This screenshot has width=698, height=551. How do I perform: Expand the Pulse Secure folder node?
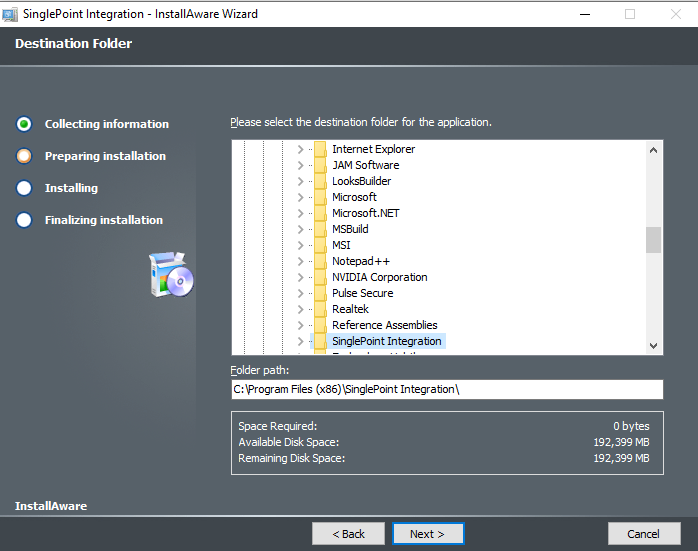click(300, 293)
